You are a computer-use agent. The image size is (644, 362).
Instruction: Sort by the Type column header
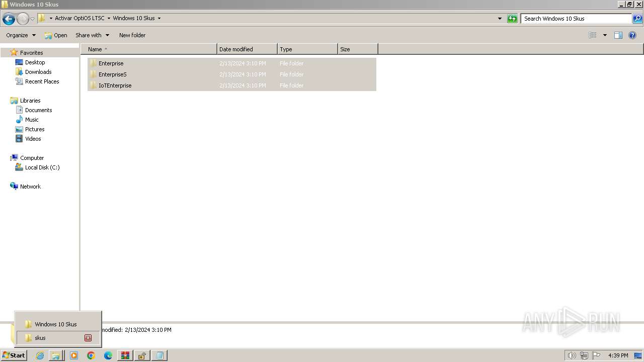pyautogui.click(x=307, y=49)
